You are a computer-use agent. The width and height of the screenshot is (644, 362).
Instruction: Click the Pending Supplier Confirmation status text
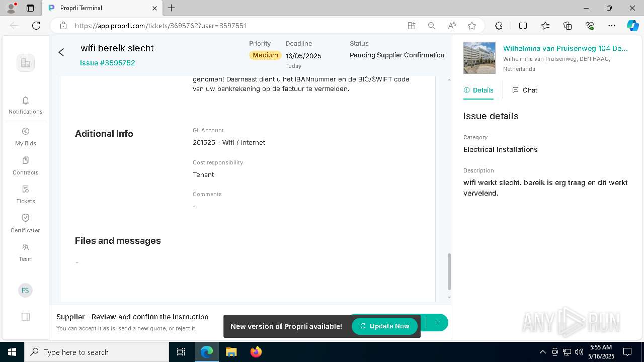click(x=397, y=55)
